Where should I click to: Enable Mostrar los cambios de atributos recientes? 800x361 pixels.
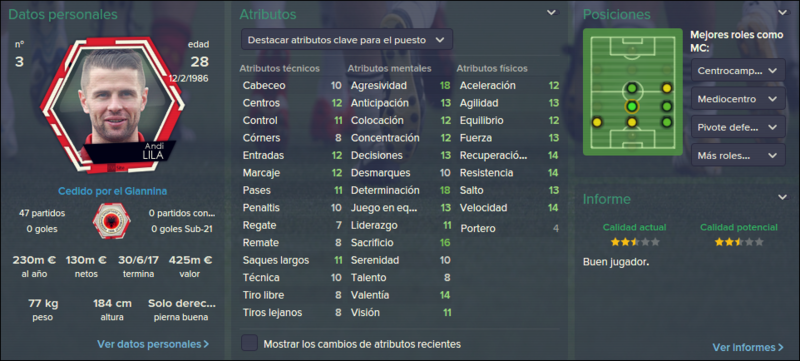[x=249, y=343]
